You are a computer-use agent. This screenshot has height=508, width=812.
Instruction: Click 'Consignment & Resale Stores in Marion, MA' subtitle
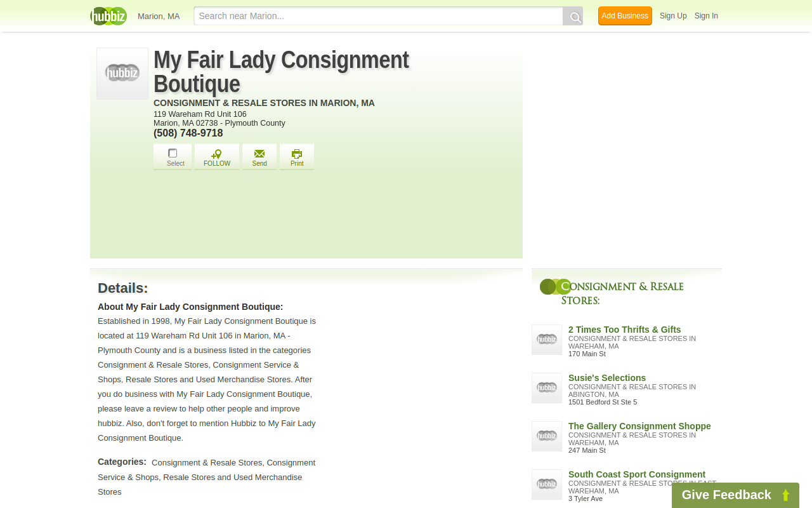pos(264,103)
